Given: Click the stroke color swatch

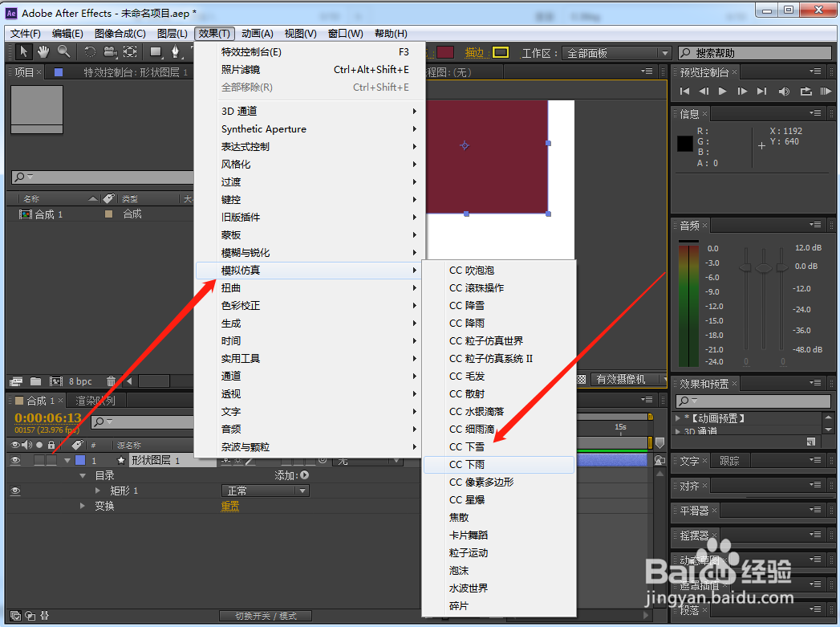Looking at the screenshot, I should 501,52.
